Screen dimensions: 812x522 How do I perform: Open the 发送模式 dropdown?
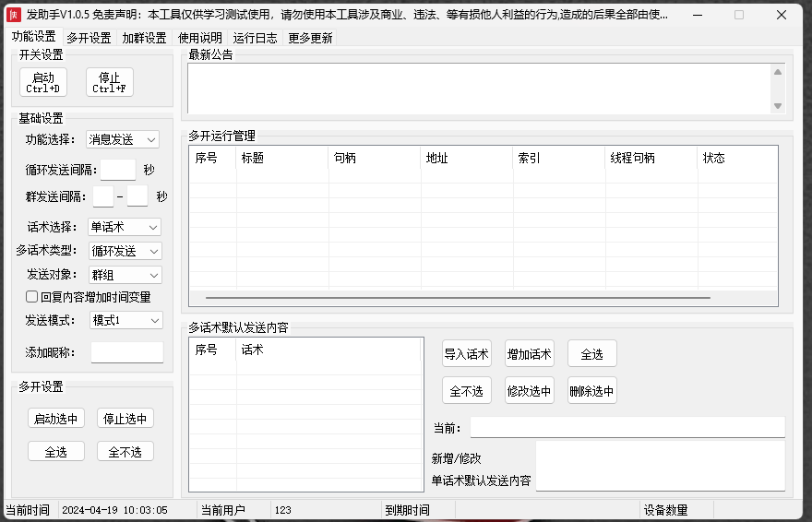tap(125, 320)
